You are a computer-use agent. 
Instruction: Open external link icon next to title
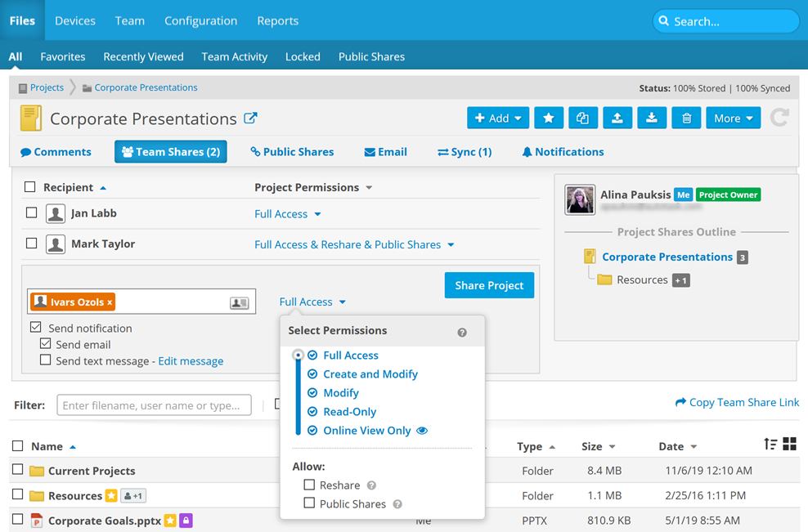coord(251,118)
